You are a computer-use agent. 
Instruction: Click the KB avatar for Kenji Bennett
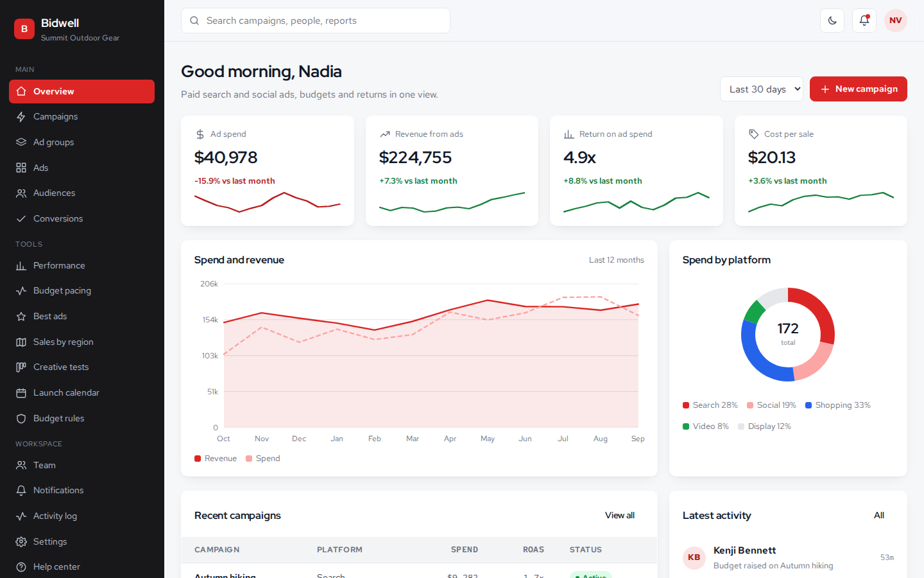coord(694,557)
